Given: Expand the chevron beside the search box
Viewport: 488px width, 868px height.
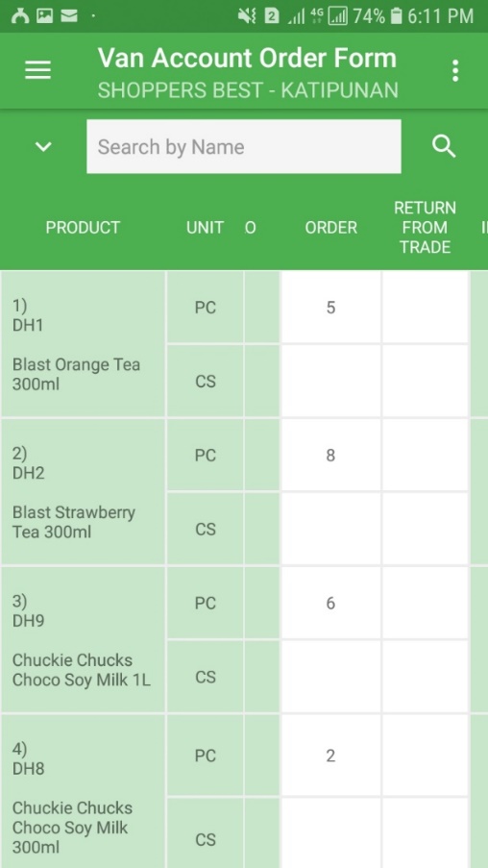Looking at the screenshot, I should click(43, 147).
